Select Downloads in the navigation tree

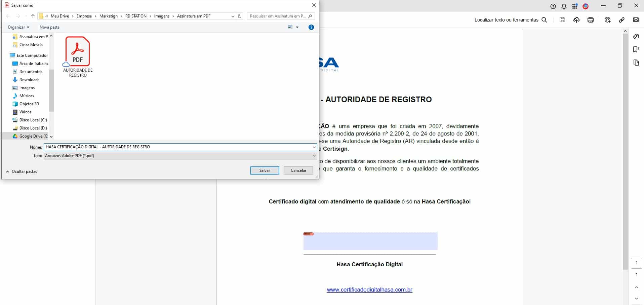coord(26,80)
